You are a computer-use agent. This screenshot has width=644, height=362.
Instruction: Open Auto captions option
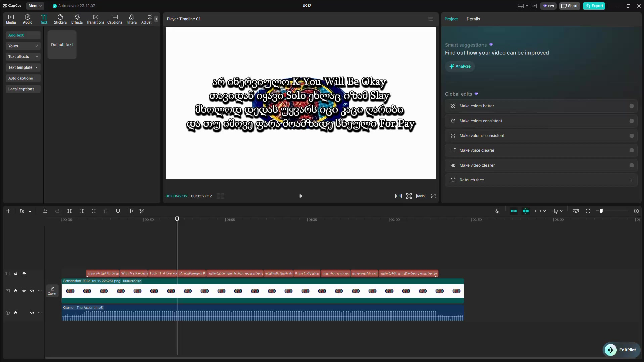tap(23, 78)
